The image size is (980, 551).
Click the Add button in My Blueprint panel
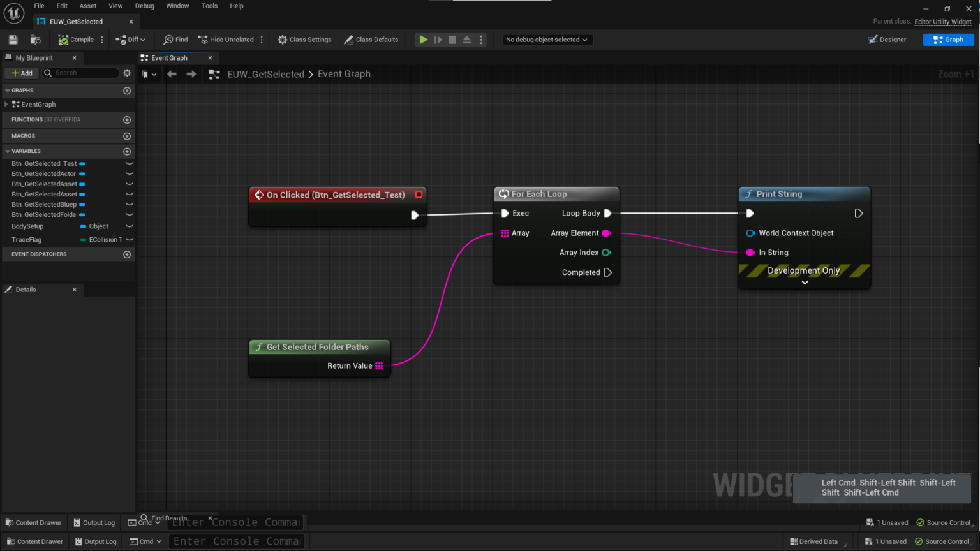[x=21, y=73]
